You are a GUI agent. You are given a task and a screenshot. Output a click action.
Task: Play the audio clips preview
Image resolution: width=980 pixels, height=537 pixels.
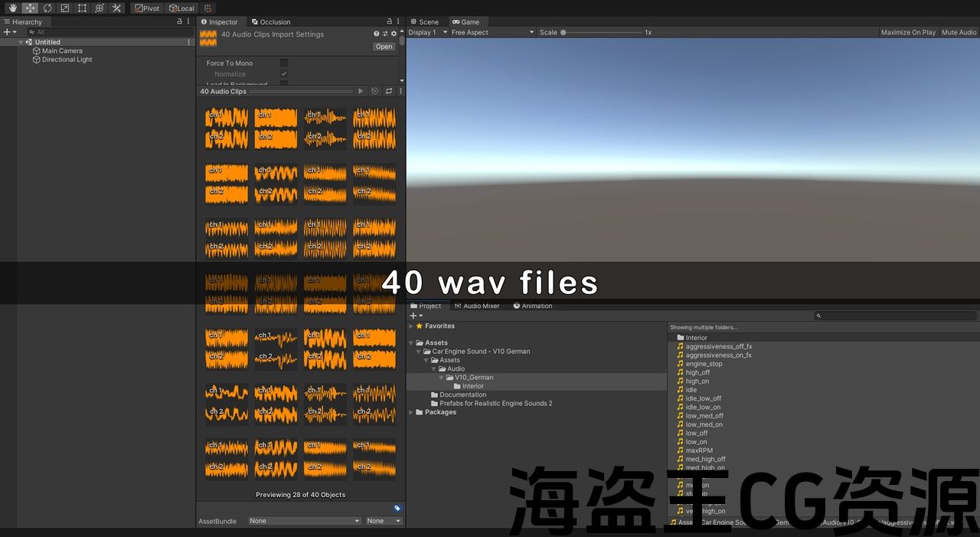pos(361,91)
